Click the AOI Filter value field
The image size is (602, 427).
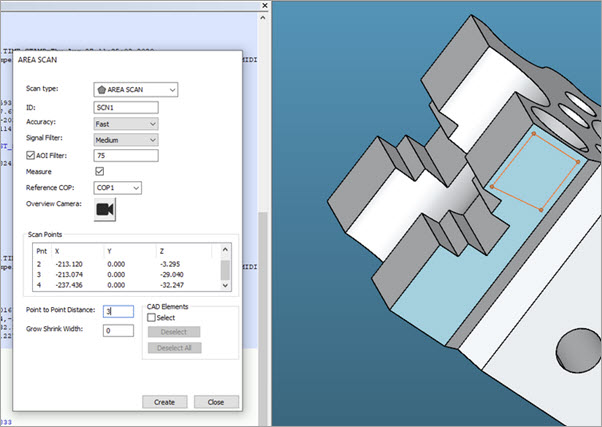tap(126, 155)
